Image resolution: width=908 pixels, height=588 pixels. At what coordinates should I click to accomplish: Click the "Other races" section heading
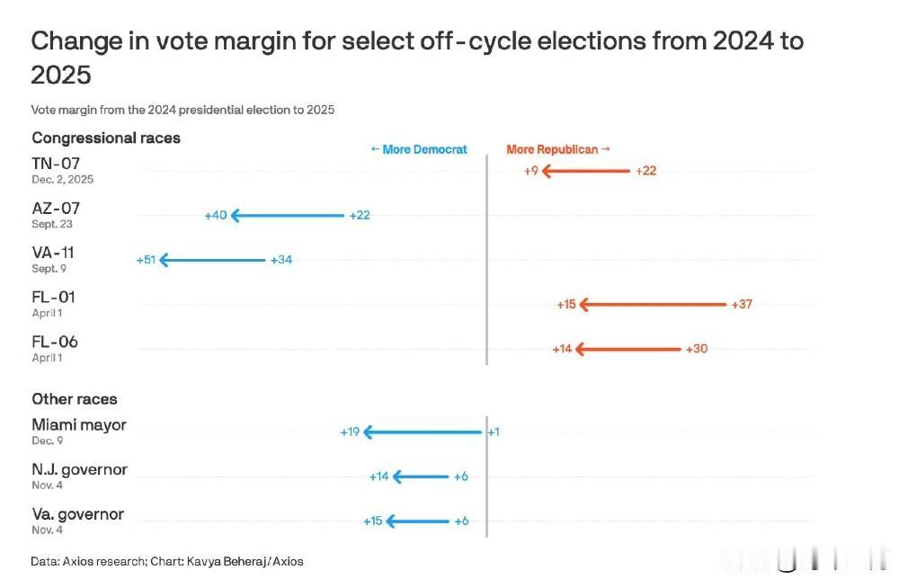pos(75,399)
